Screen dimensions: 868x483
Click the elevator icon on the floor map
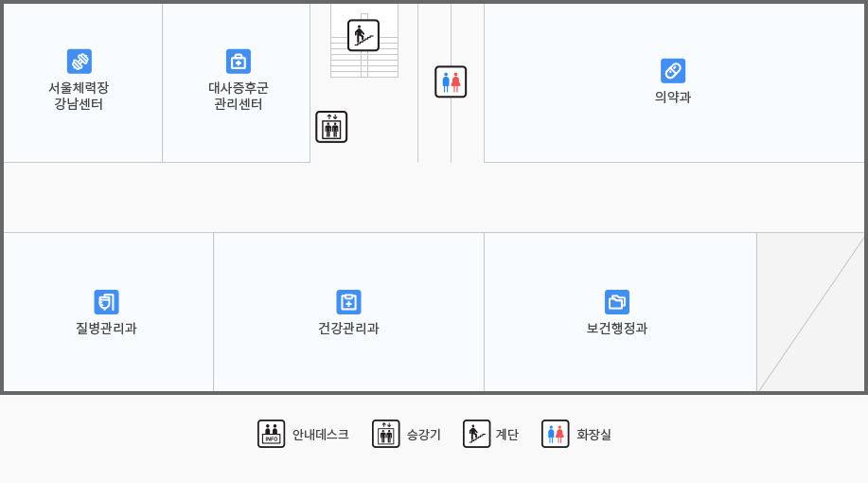pyautogui.click(x=331, y=127)
